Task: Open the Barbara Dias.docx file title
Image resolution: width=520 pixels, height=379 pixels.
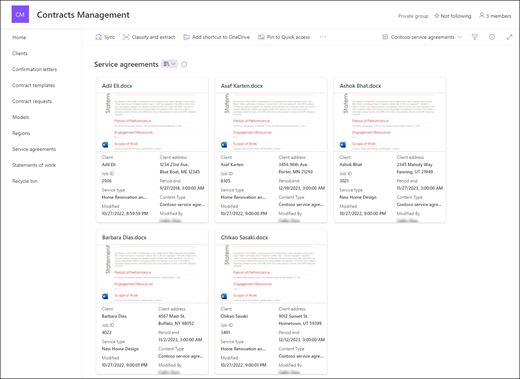Action: click(x=124, y=238)
